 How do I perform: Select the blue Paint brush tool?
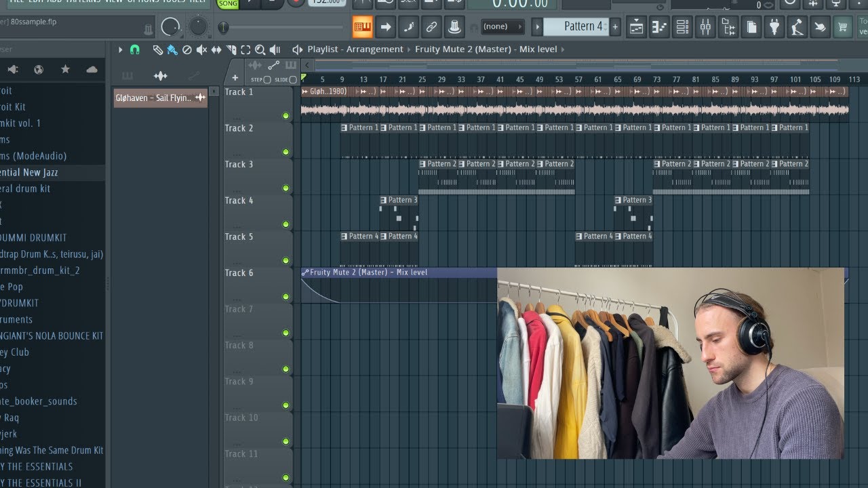172,49
